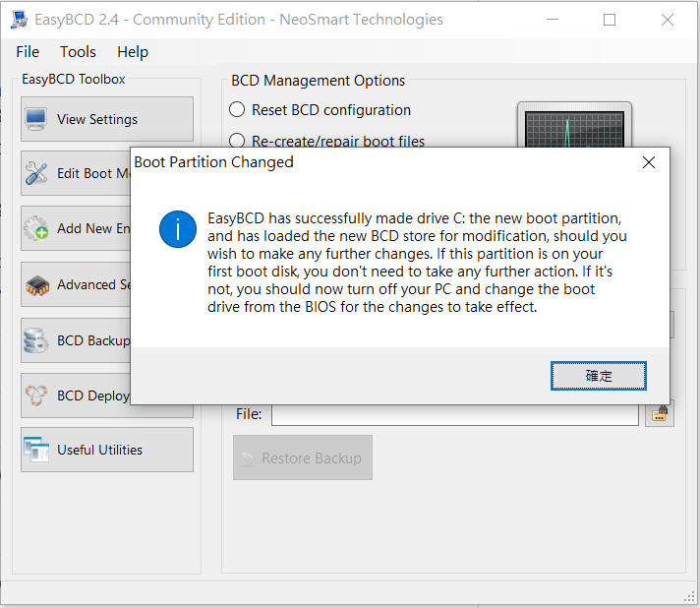Click the heartbeat monitor graphic

pos(574,125)
